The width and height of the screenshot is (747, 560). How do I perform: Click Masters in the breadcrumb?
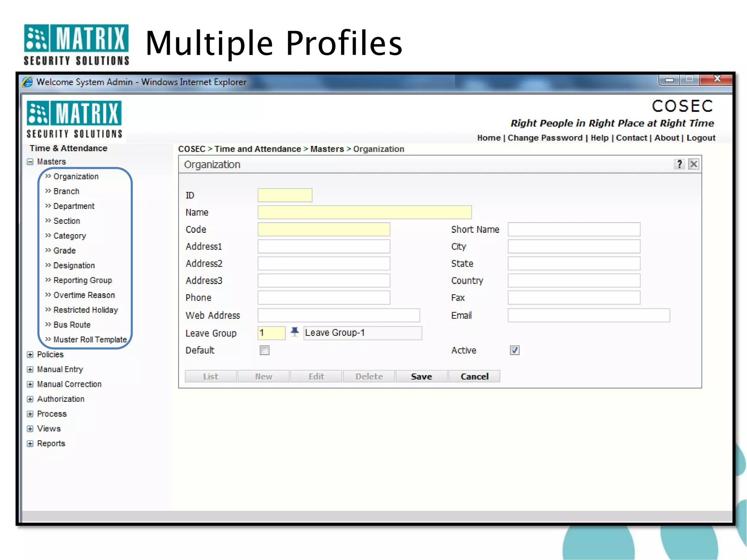(327, 149)
